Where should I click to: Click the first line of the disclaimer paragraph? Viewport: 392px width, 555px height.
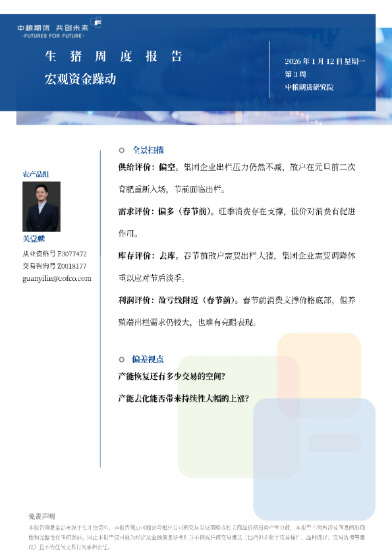coord(197,528)
